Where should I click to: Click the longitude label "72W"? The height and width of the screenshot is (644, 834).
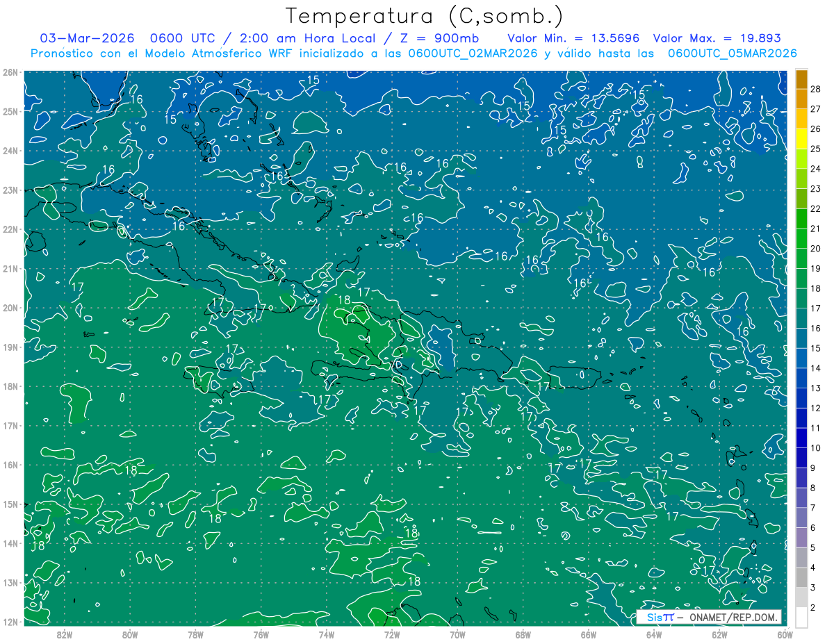point(392,634)
